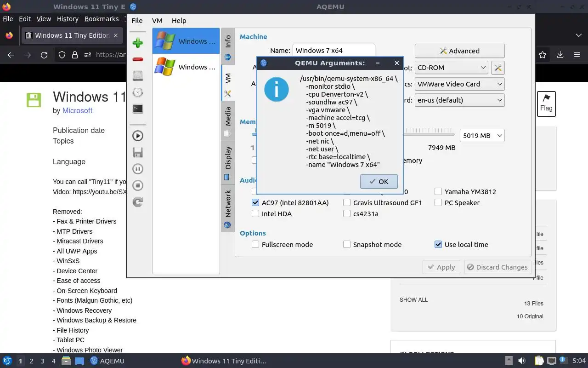The image size is (588, 368).
Task: Reload the Firefox page
Action: [44, 55]
